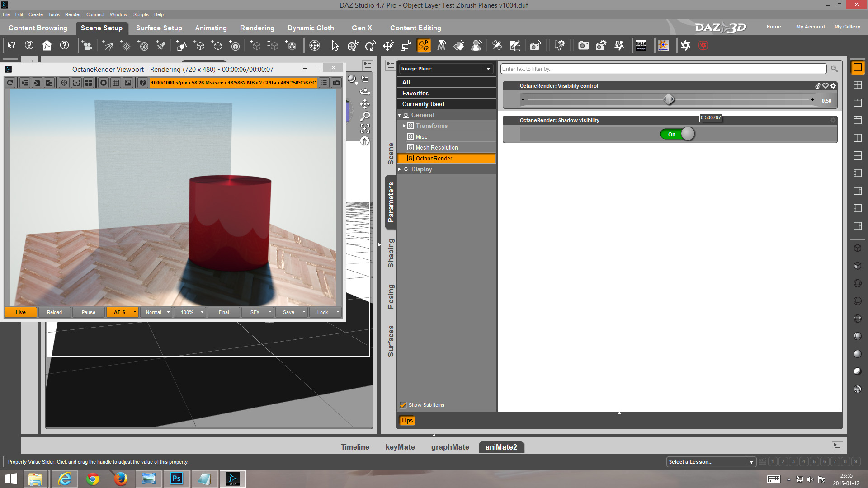This screenshot has height=488, width=868.
Task: Expand the Display property group
Action: pyautogui.click(x=400, y=169)
